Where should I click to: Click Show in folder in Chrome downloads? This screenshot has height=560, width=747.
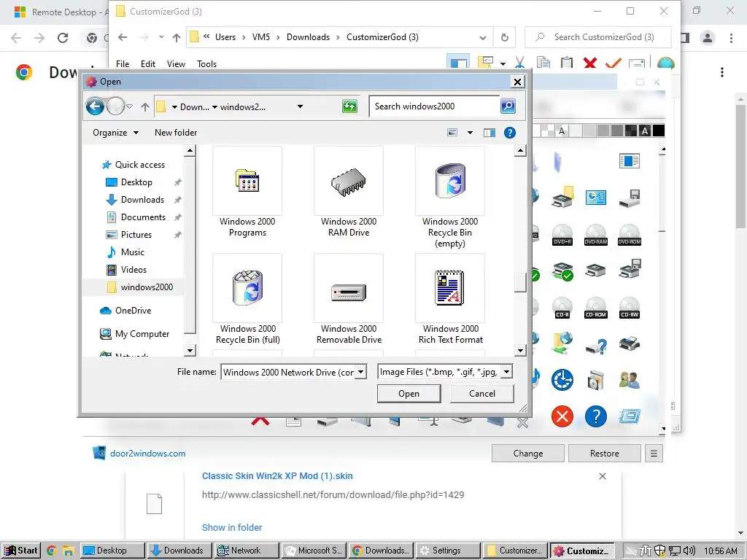click(x=232, y=527)
